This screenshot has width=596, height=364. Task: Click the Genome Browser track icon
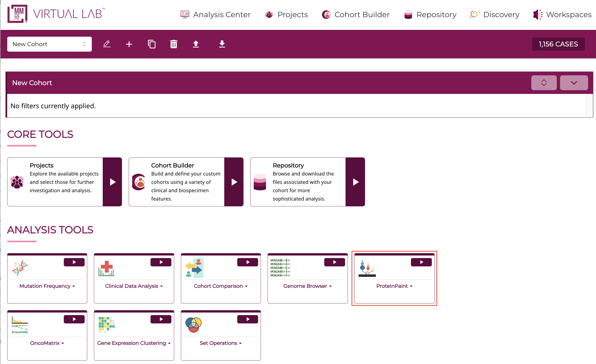coord(280,268)
